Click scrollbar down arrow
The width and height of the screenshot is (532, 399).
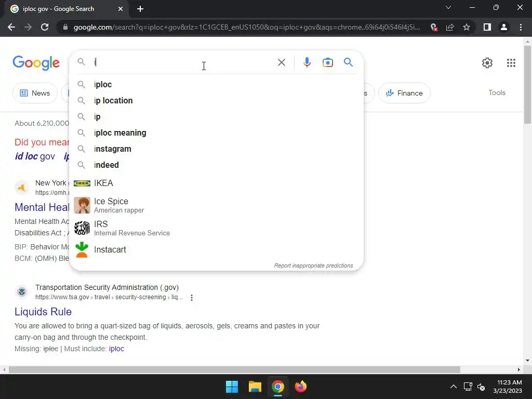click(527, 361)
